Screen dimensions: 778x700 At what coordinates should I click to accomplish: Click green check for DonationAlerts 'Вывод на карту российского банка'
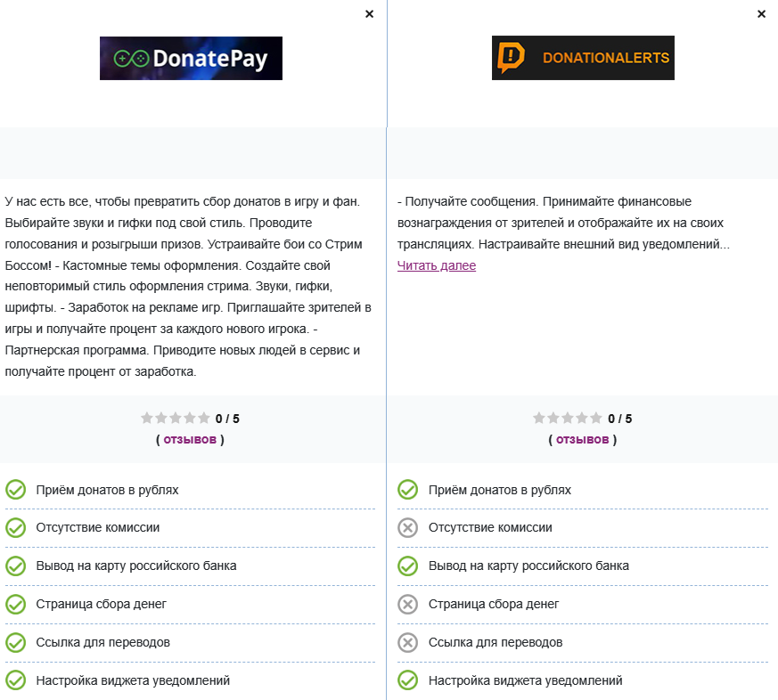[x=407, y=566]
